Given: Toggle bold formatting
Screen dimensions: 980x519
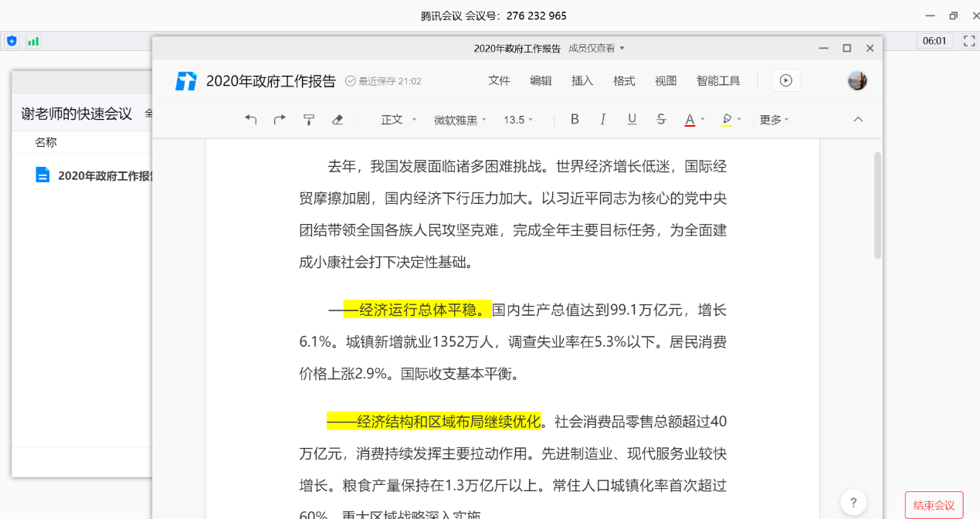Looking at the screenshot, I should (575, 120).
